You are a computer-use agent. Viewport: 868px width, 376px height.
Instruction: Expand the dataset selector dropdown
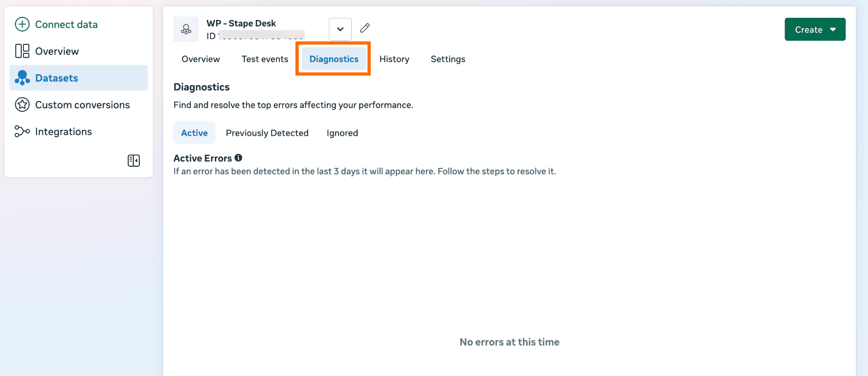click(x=340, y=29)
